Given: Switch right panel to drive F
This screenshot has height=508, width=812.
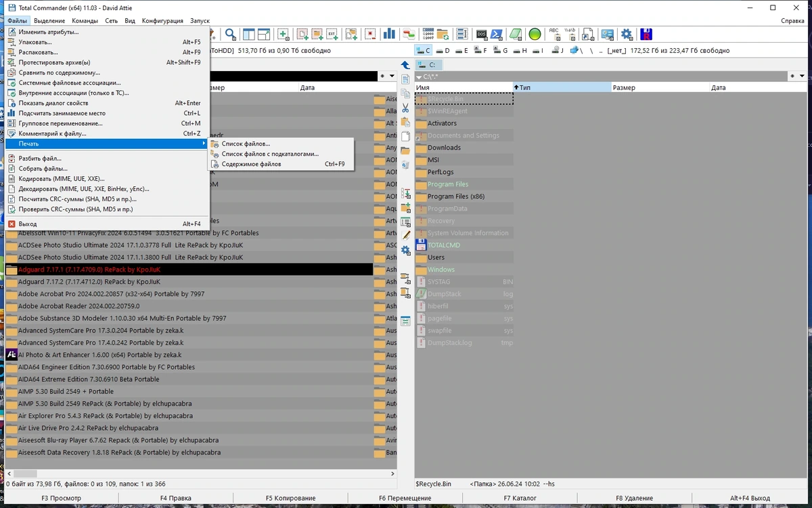Looking at the screenshot, I should (x=480, y=51).
